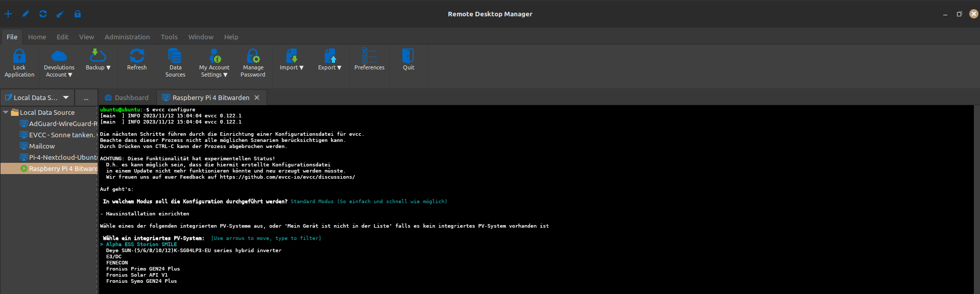Collapse the Local Data Source tree node
980x294 pixels.
click(6, 112)
